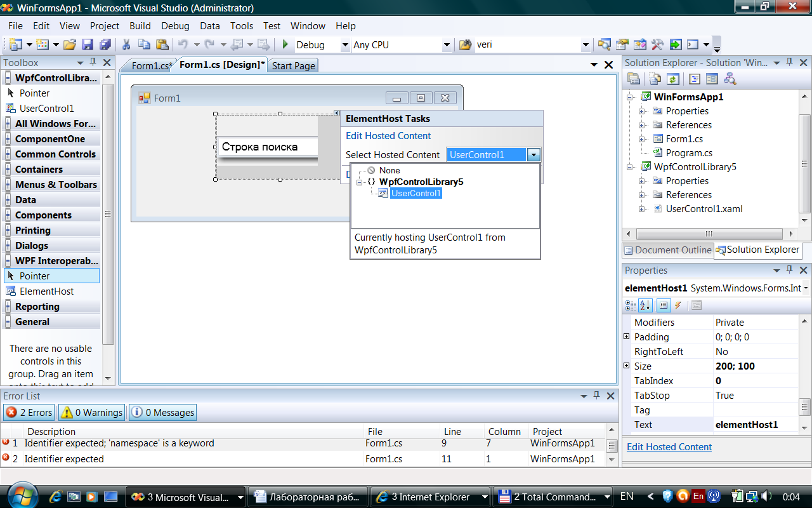Expand the All Windows Forms toolbox group
The width and height of the screenshot is (812, 508).
8,124
